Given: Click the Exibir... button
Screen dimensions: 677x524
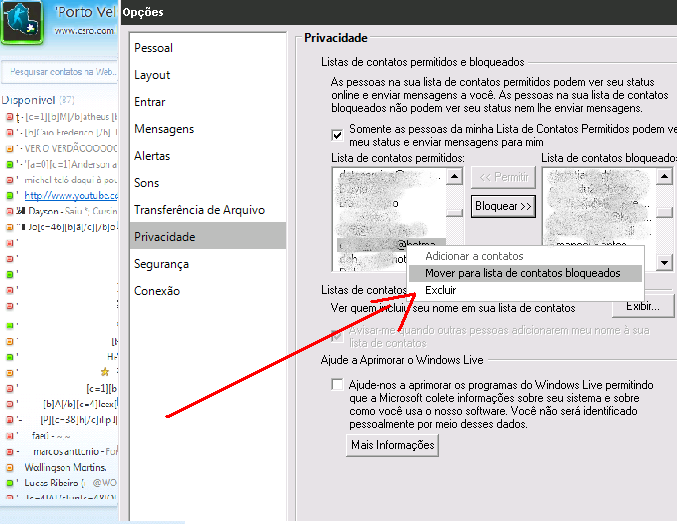Looking at the screenshot, I should click(643, 306).
